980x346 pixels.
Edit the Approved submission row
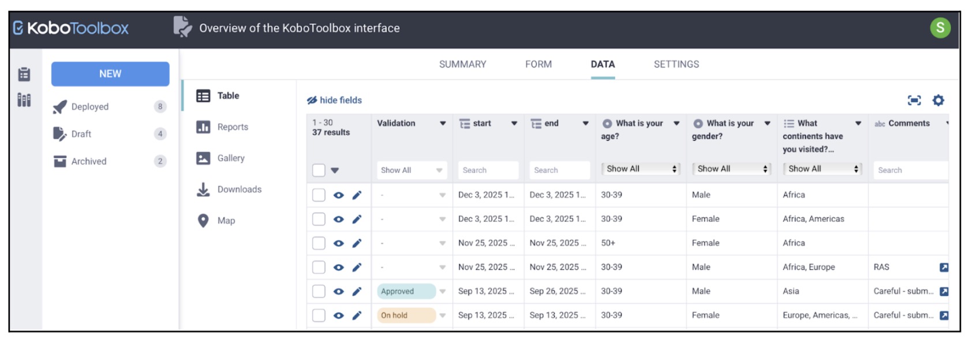point(357,292)
